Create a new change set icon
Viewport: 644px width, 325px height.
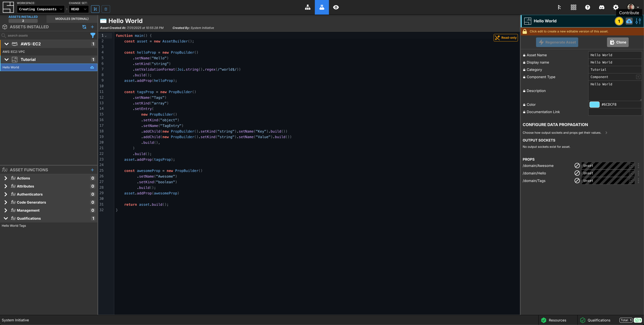tap(95, 9)
